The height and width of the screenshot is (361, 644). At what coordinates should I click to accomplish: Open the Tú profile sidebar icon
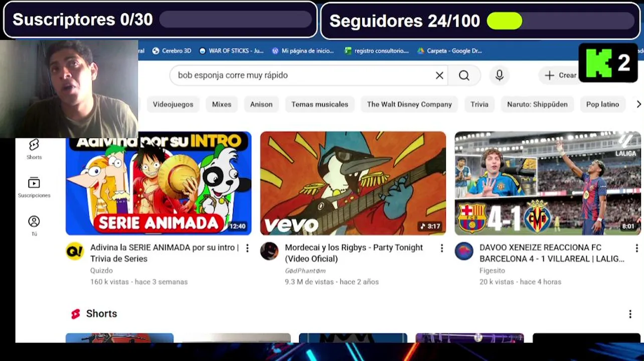(x=34, y=226)
